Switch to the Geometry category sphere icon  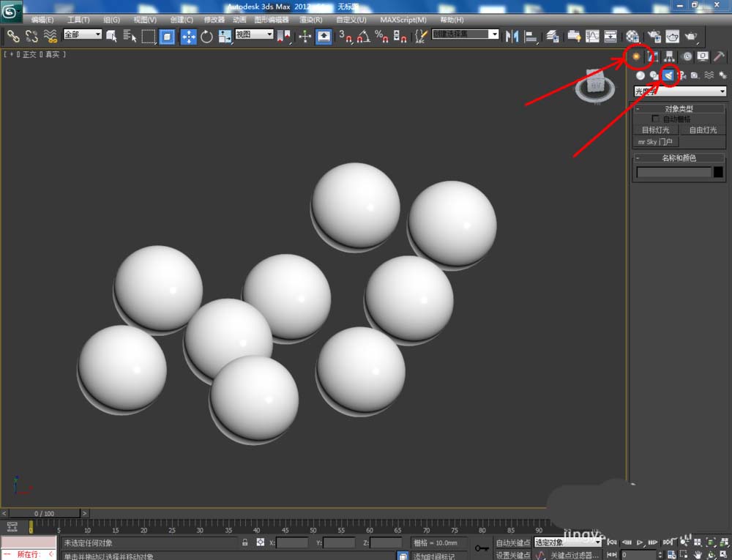click(640, 75)
